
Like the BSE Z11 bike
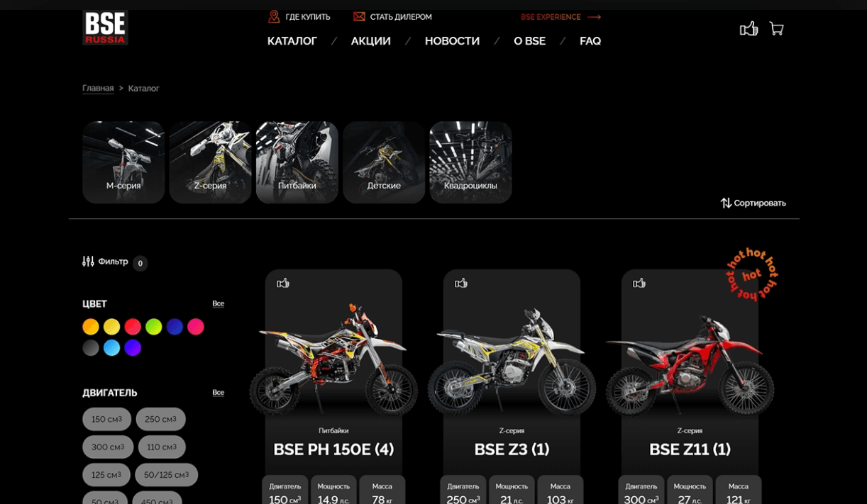(639, 283)
